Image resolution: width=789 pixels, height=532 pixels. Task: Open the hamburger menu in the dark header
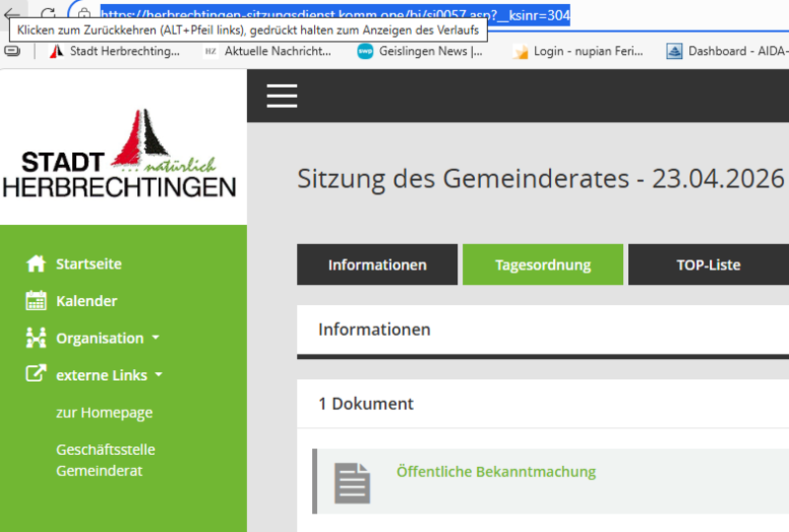click(281, 96)
